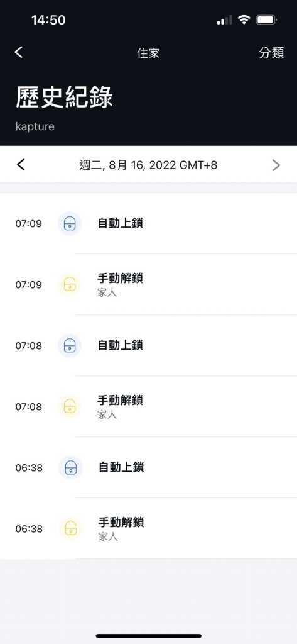Tap the battery indicator in the status bar
297x644 pixels.
pyautogui.click(x=266, y=19)
